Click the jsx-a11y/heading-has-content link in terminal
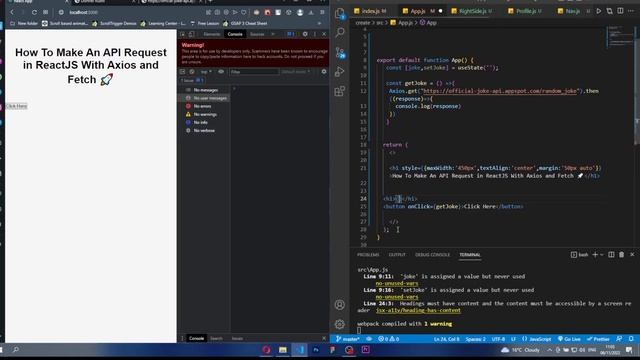 [418, 311]
